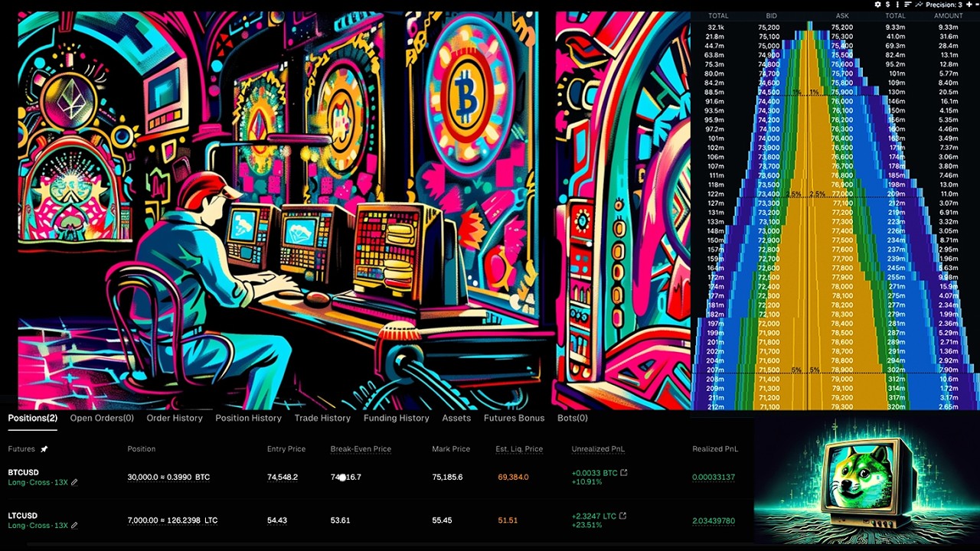Viewport: 980px width, 551px height.
Task: Click LTCUSD mark price 55.45
Action: [442, 520]
